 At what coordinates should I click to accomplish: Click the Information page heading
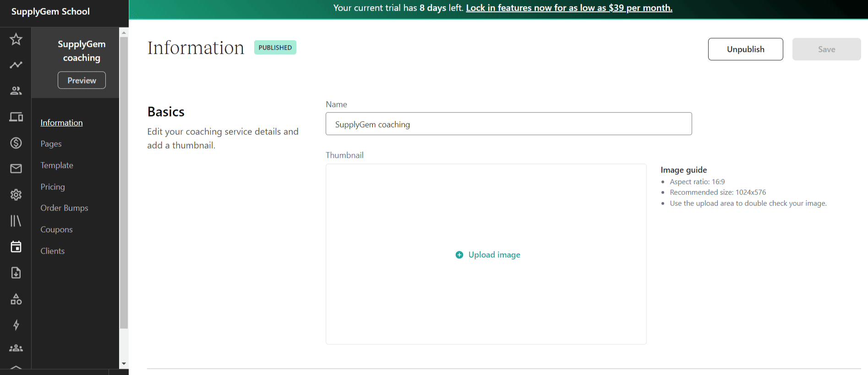196,48
